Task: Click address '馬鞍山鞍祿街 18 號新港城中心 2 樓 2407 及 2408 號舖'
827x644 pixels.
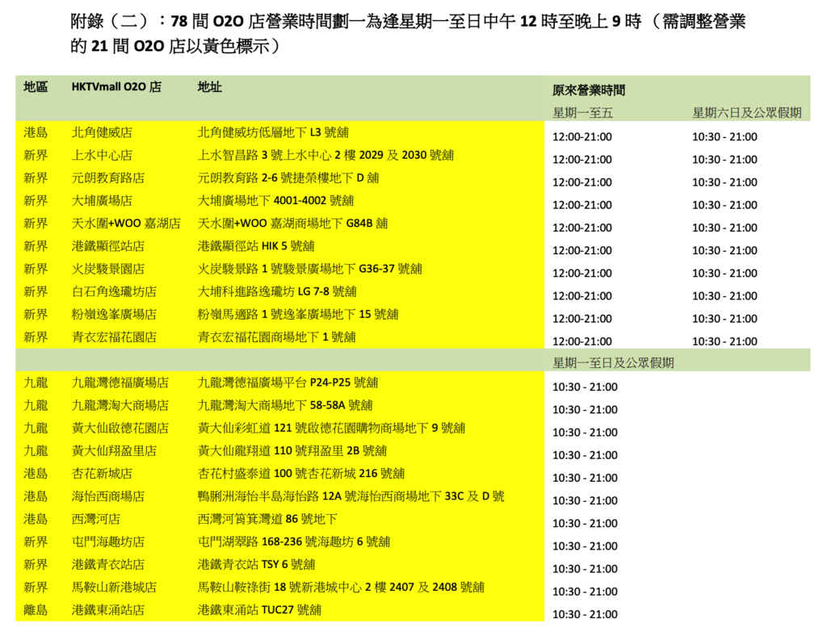Action: pos(342,587)
